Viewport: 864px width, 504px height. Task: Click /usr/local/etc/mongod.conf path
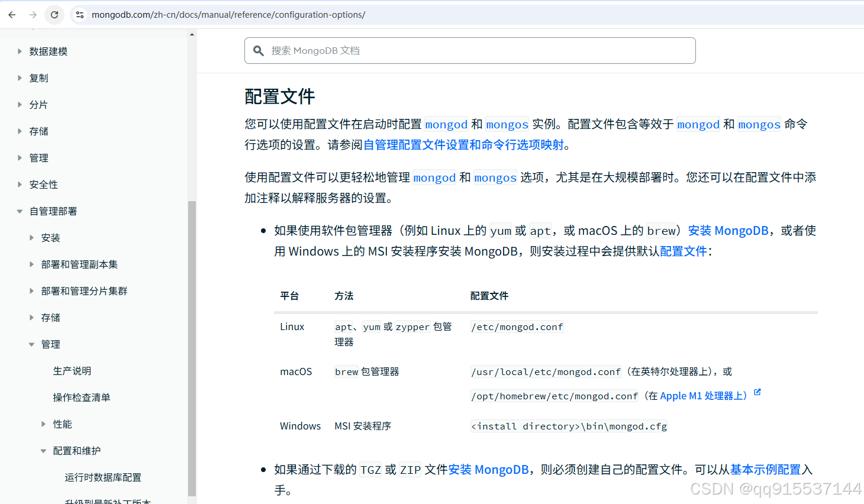(546, 372)
